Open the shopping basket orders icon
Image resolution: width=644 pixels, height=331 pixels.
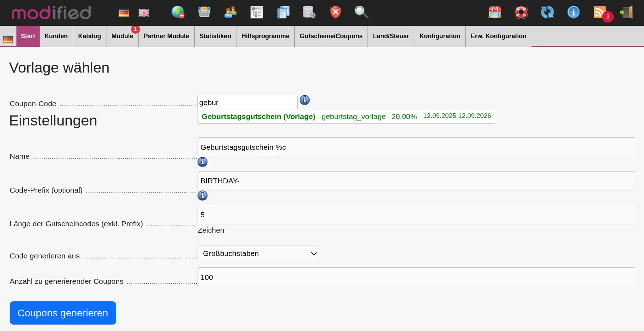point(204,12)
